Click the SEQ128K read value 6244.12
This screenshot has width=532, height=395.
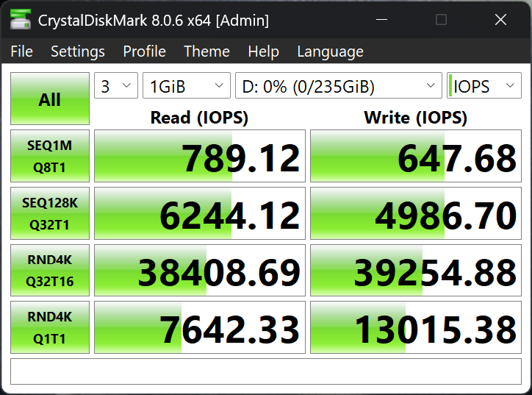(200, 213)
